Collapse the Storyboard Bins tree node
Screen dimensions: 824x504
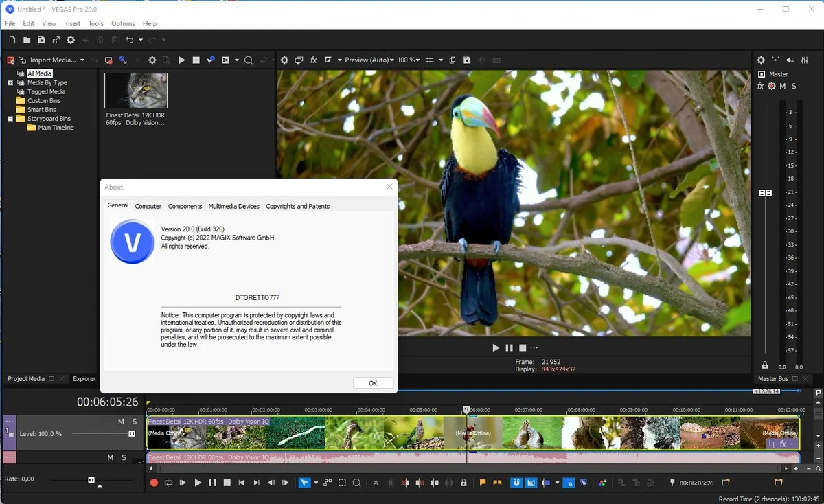[10, 119]
